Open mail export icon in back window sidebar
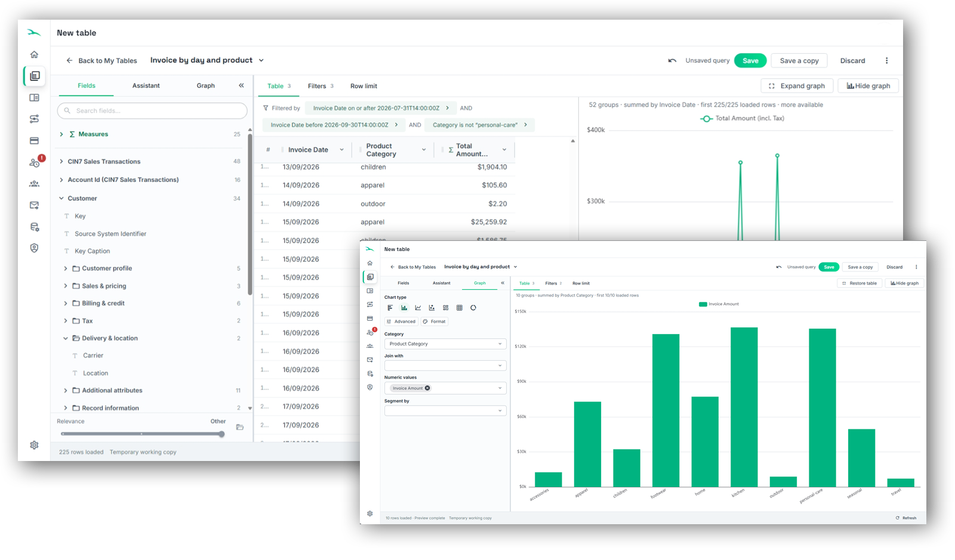 [34, 205]
